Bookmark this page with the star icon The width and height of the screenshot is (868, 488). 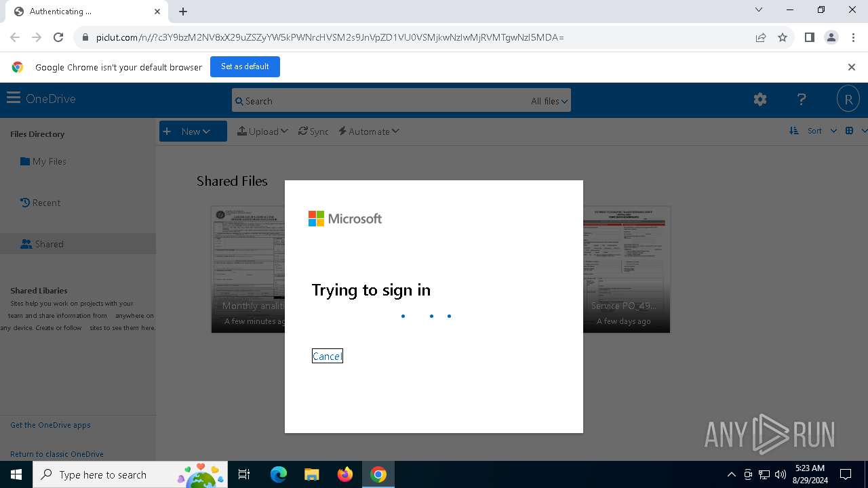pyautogui.click(x=783, y=37)
